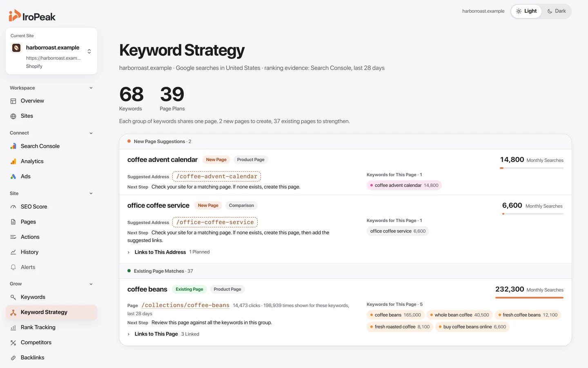The height and width of the screenshot is (368, 588).
Task: Click the New Page Suggestions header
Action: 345,141
